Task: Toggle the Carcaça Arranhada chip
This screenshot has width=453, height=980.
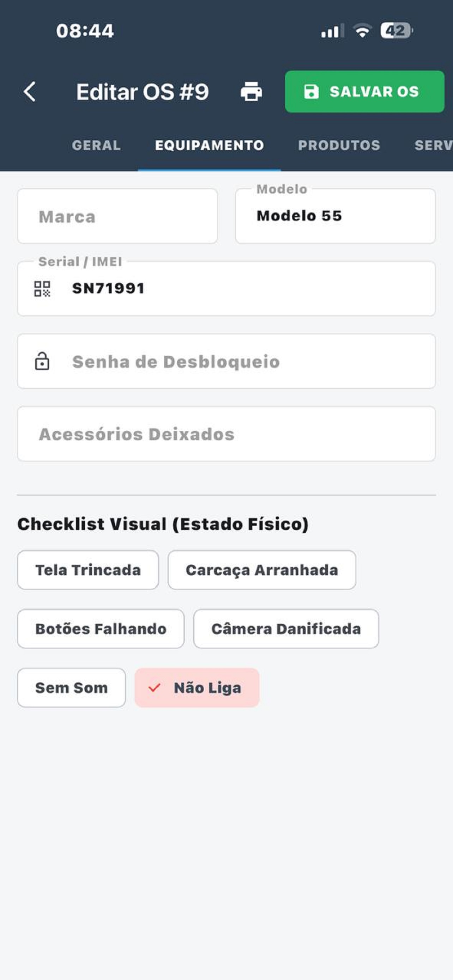Action: pyautogui.click(x=262, y=570)
